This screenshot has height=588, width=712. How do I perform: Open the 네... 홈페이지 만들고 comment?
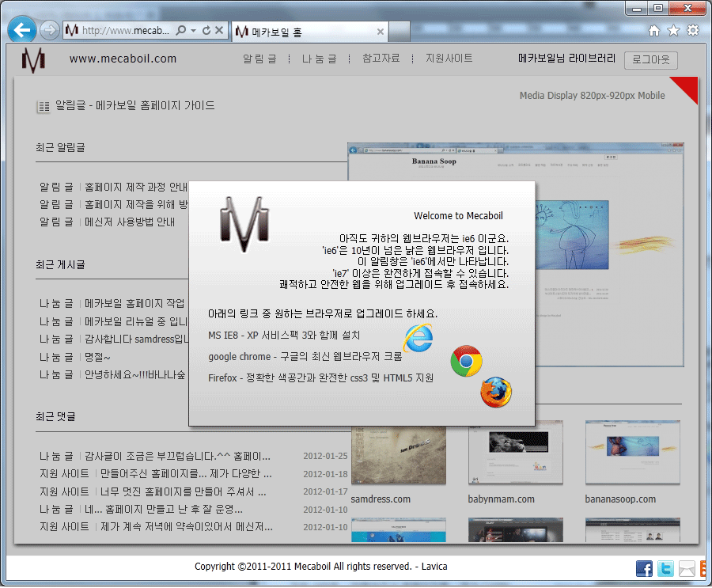(164, 510)
